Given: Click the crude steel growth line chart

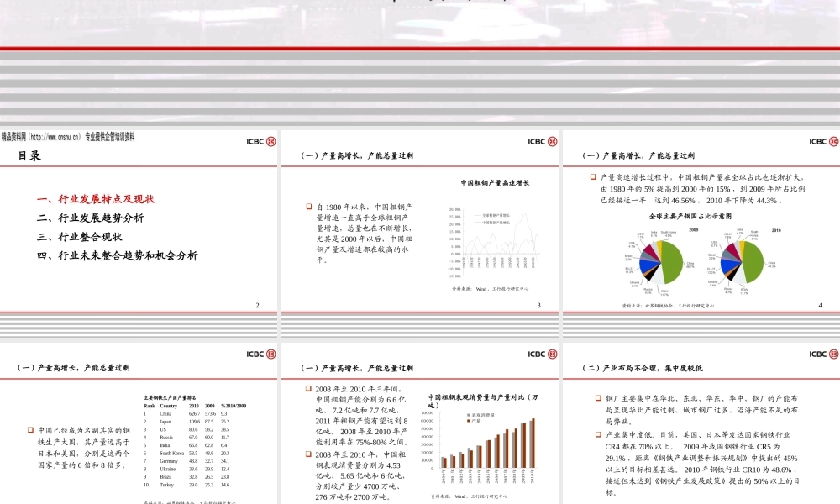Looking at the screenshot, I should 493,243.
